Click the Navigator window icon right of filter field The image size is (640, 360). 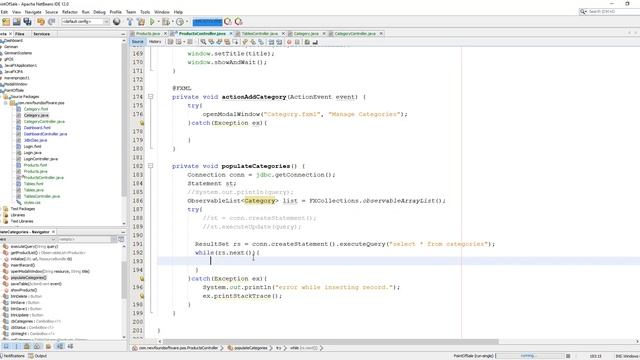[x=121, y=239]
